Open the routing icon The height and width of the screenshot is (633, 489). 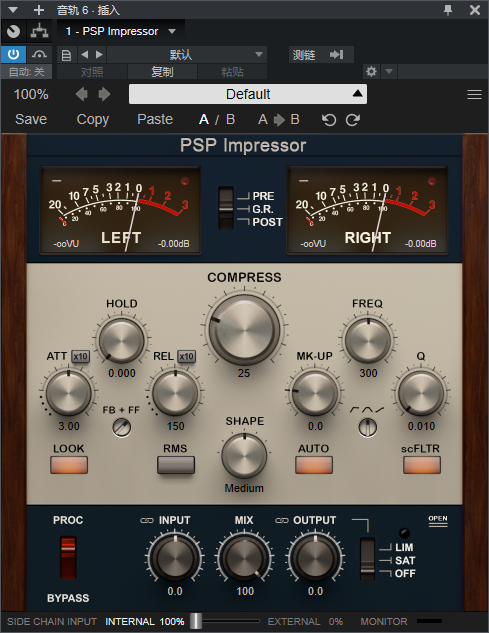[39, 31]
